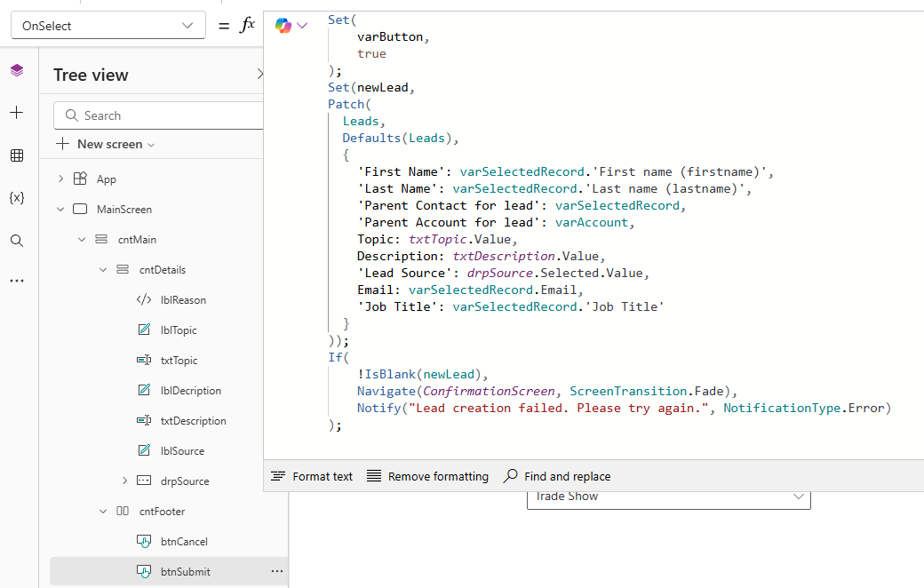
Task: Open the New screen dropdown
Action: tap(107, 144)
